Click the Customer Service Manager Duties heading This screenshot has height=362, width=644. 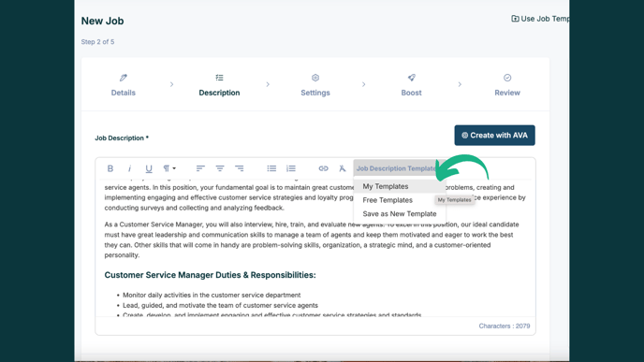(210, 275)
